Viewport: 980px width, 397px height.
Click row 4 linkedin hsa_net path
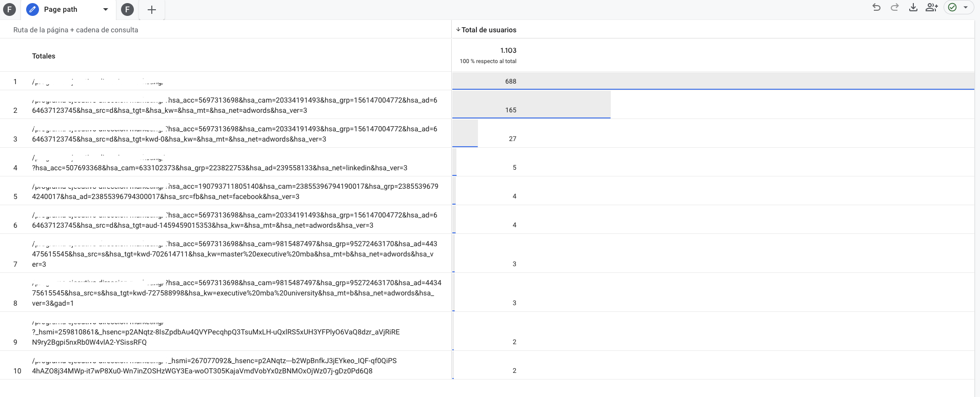pos(219,163)
